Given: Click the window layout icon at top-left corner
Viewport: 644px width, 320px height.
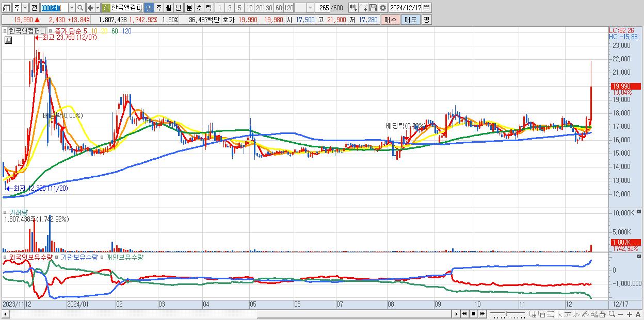Looking at the screenshot, I should [6, 8].
